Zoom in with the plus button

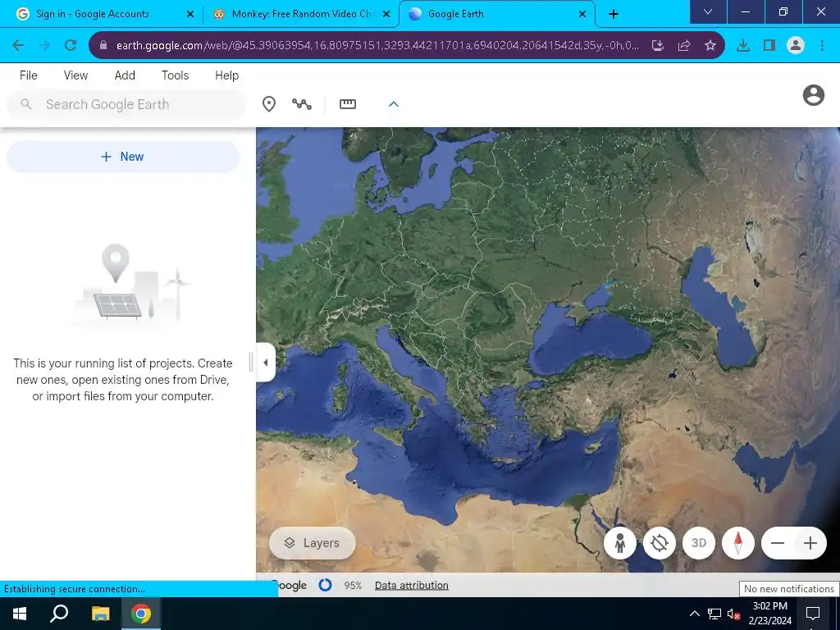pyautogui.click(x=810, y=543)
